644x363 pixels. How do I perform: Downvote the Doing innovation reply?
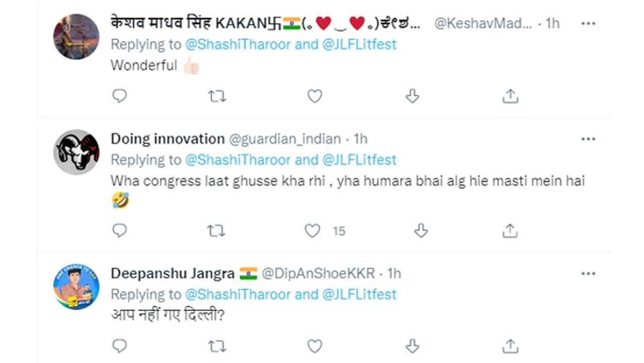[x=421, y=230]
